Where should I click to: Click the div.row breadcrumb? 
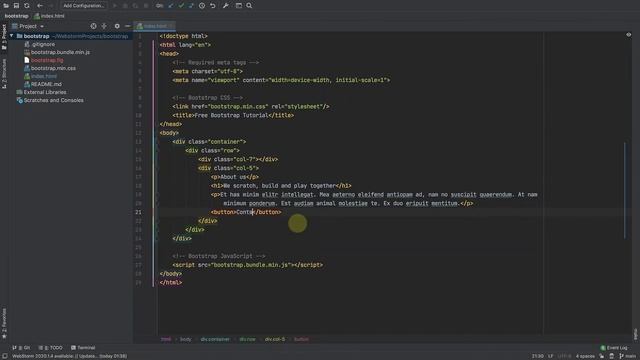(x=247, y=339)
